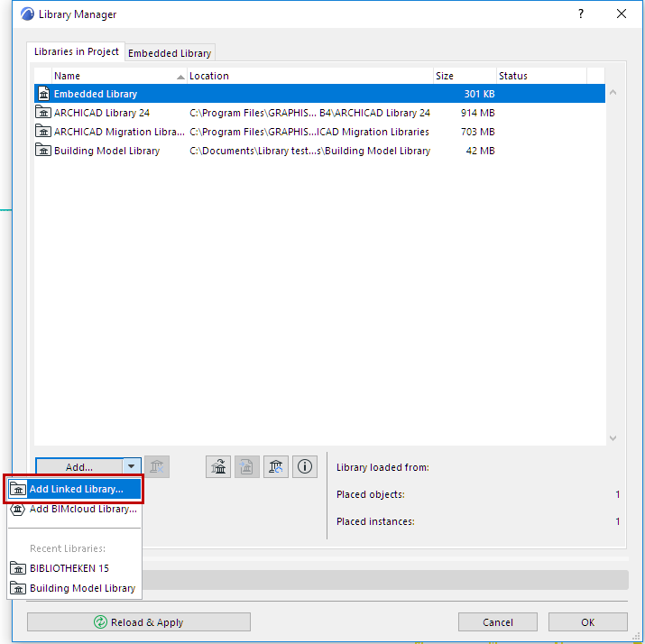Screen dimensions: 645x644
Task: Click the list scroll up arrow
Action: 613,93
